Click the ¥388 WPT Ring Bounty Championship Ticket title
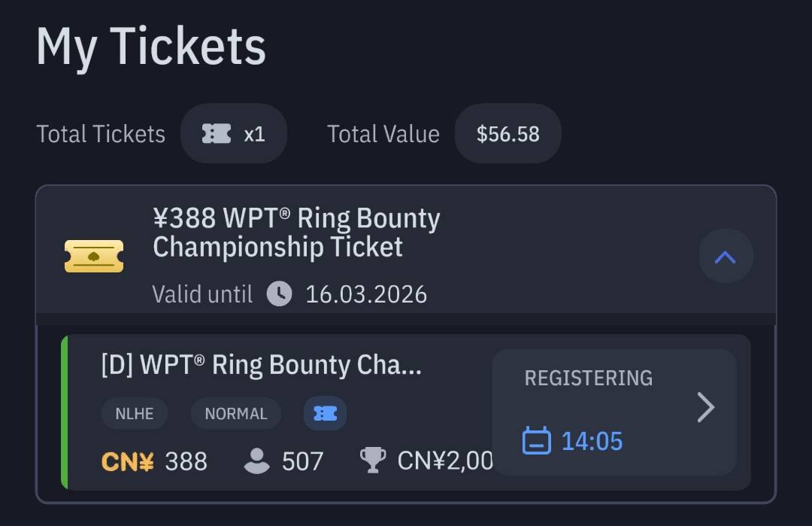 pos(296,233)
